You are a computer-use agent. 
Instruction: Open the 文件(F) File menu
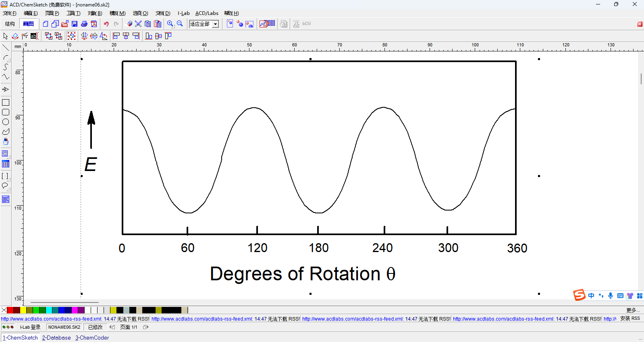[10, 13]
